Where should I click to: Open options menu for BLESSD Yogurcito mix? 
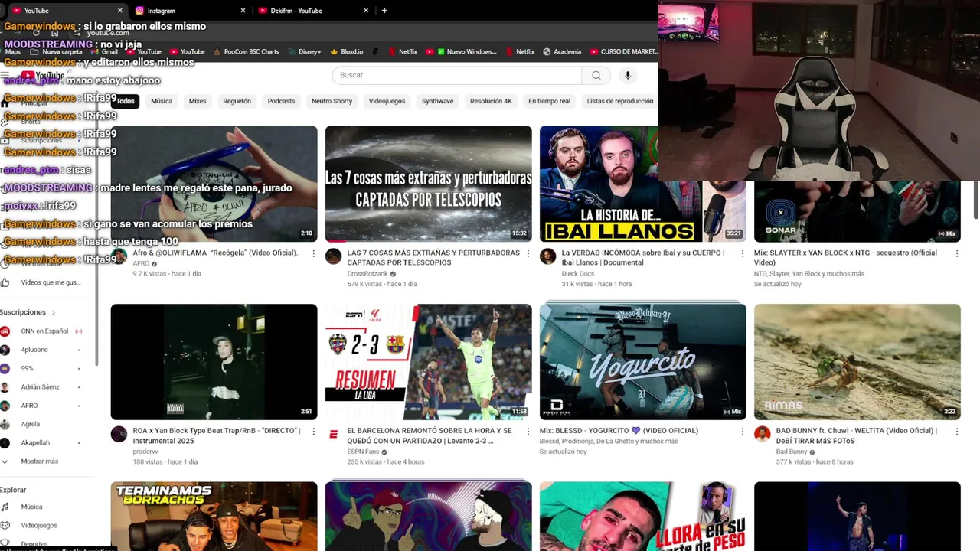click(742, 431)
